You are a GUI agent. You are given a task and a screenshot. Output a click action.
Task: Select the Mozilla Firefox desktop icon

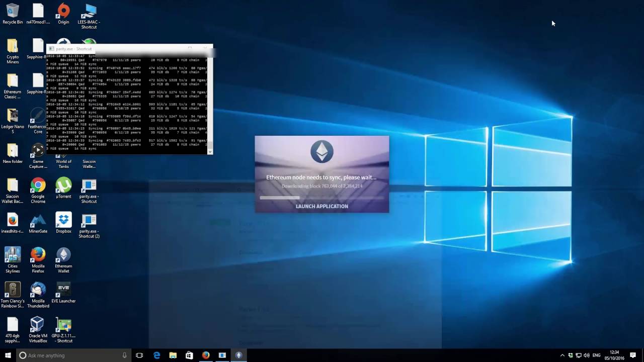(38, 260)
